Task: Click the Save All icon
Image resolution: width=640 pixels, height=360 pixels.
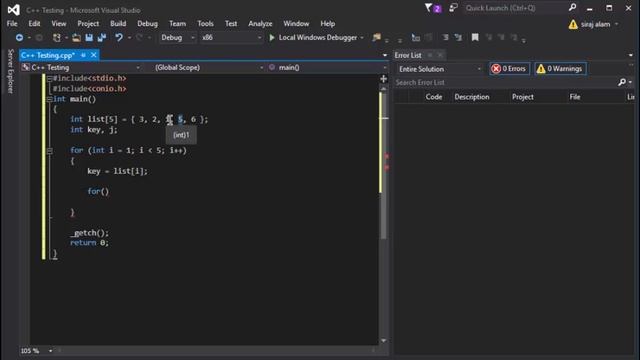Action: [x=102, y=38]
